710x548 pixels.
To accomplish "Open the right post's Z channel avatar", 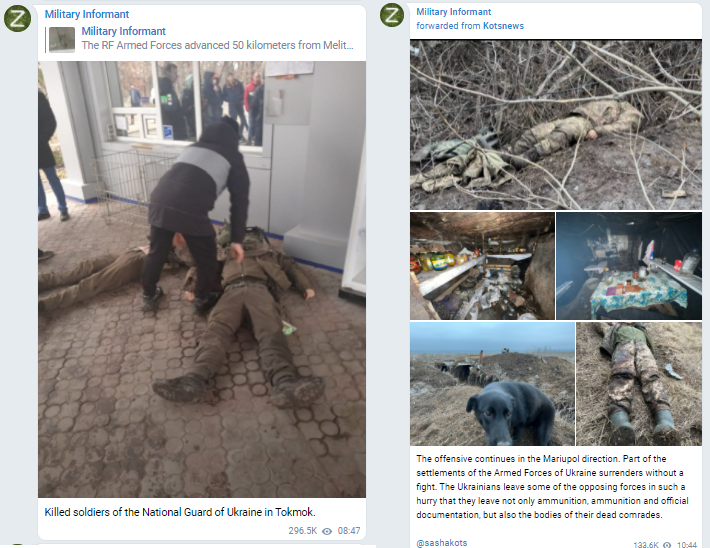I will tap(392, 15).
